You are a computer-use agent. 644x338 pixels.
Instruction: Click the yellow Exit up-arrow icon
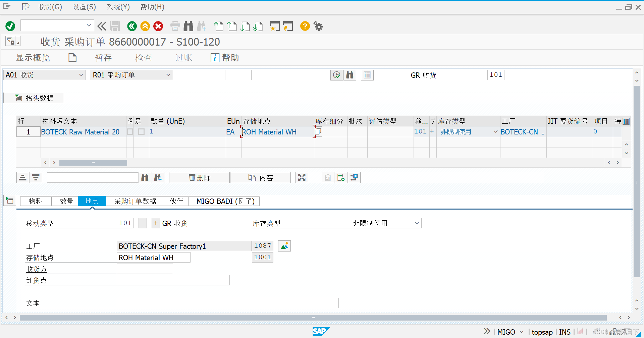(145, 26)
